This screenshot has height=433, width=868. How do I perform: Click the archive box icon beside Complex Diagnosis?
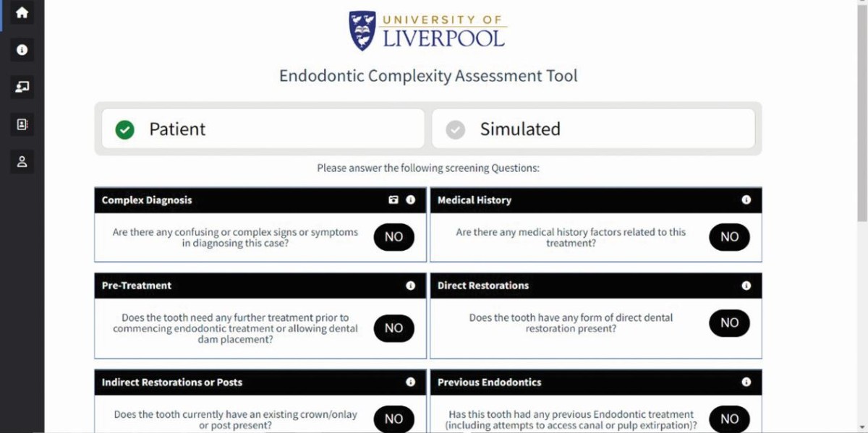click(393, 200)
